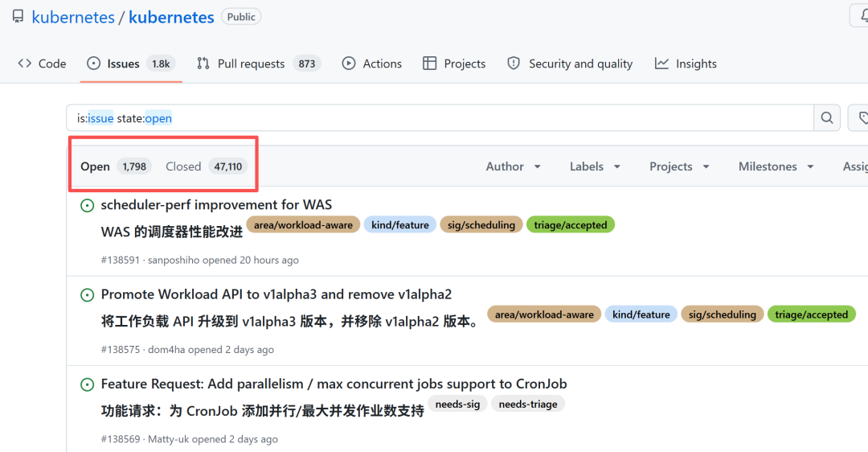
Task: Click area/workload-aware label on scheduler-perf issue
Action: (303, 225)
